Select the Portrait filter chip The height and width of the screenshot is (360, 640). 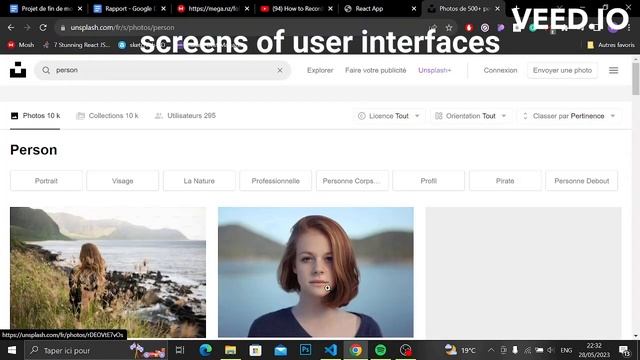click(x=46, y=181)
